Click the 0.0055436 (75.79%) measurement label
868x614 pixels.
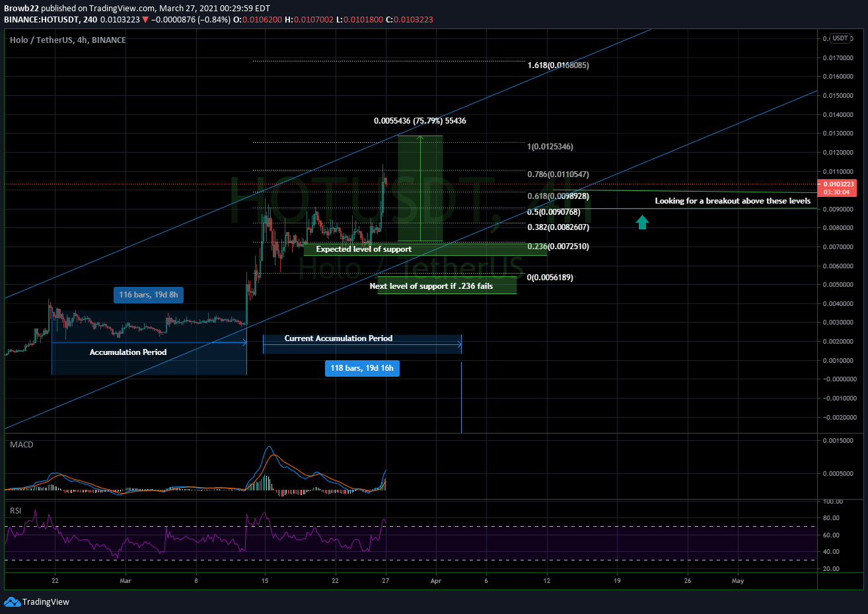click(x=420, y=121)
